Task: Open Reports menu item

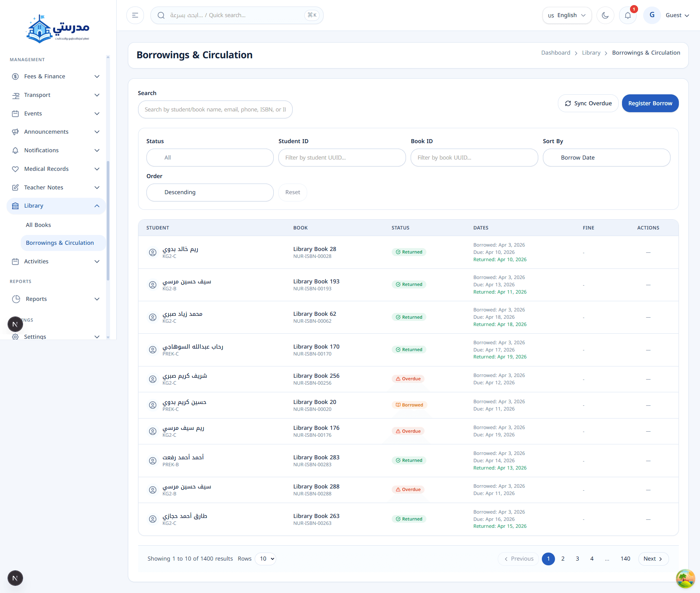Action: pyautogui.click(x=56, y=299)
